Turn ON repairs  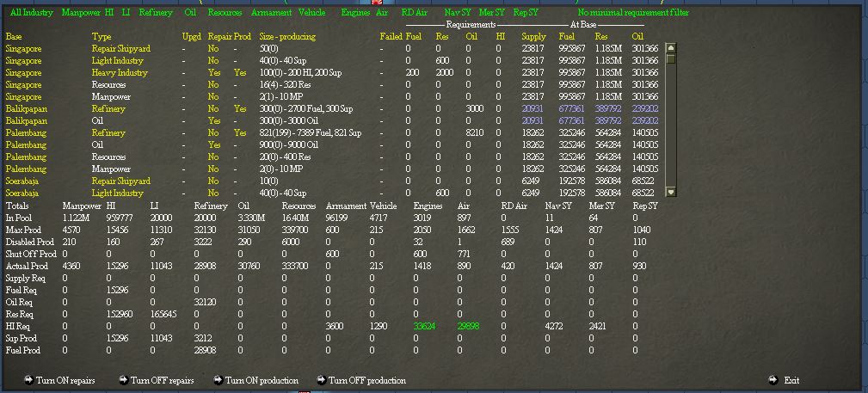pos(59,380)
